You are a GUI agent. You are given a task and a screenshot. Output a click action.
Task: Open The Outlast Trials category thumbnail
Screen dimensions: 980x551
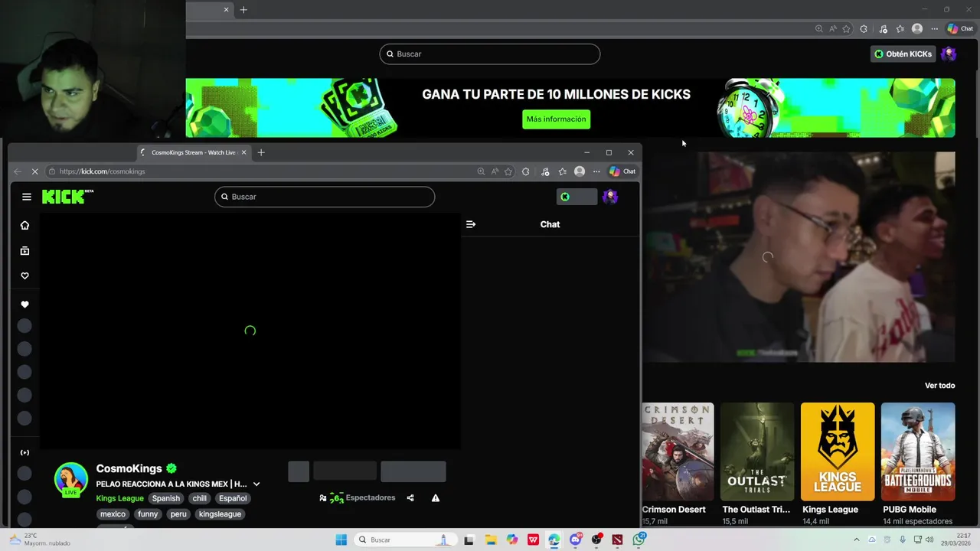pos(756,452)
